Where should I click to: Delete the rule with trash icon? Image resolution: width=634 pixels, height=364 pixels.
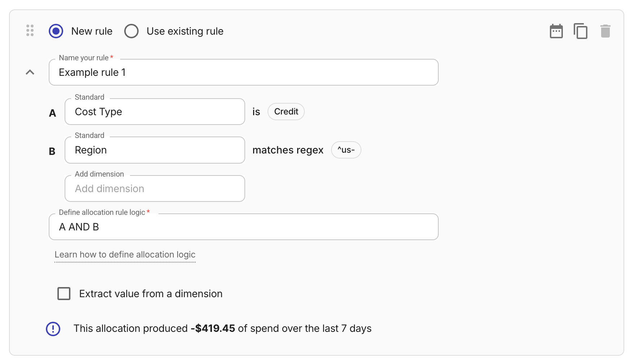(605, 31)
